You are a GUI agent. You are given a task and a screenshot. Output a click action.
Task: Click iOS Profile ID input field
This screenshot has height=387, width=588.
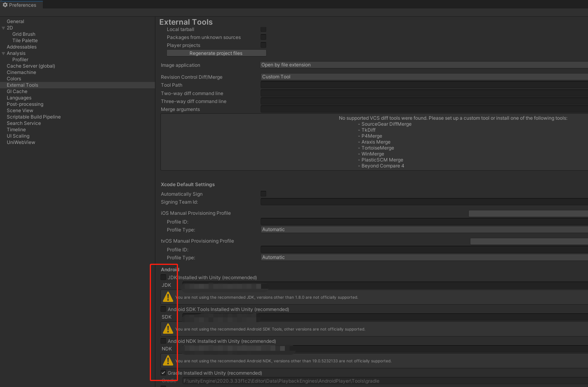(424, 222)
